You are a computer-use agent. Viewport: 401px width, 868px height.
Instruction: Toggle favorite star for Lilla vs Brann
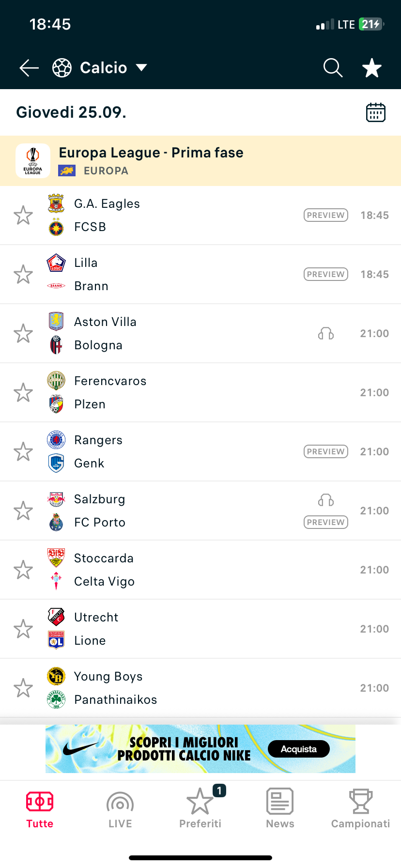tap(23, 274)
